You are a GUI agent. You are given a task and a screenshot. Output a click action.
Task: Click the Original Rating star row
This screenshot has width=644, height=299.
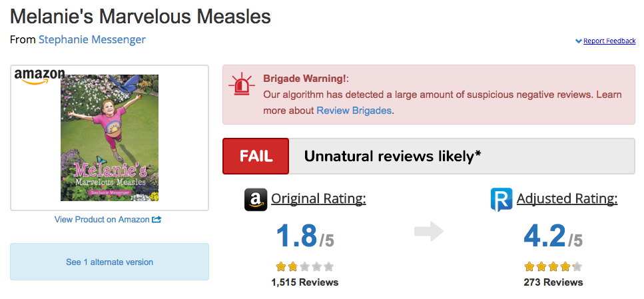[x=305, y=267]
